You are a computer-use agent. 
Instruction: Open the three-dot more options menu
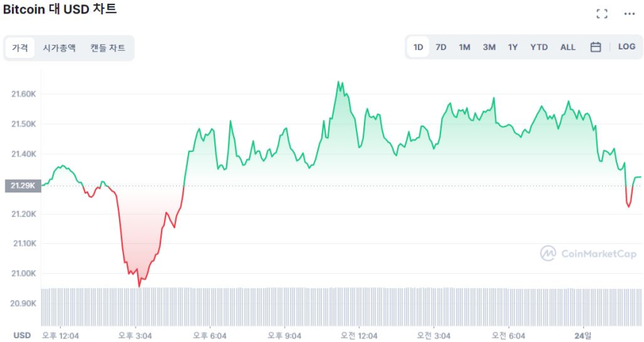(629, 13)
